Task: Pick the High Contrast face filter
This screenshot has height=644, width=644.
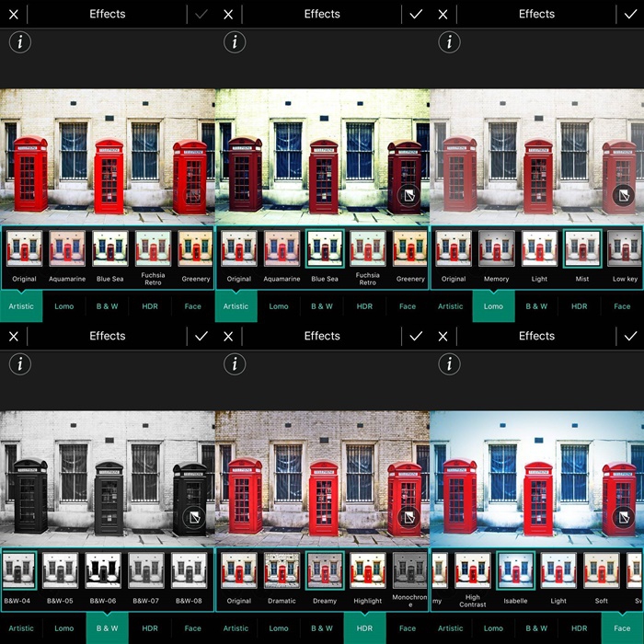Action: tap(473, 570)
